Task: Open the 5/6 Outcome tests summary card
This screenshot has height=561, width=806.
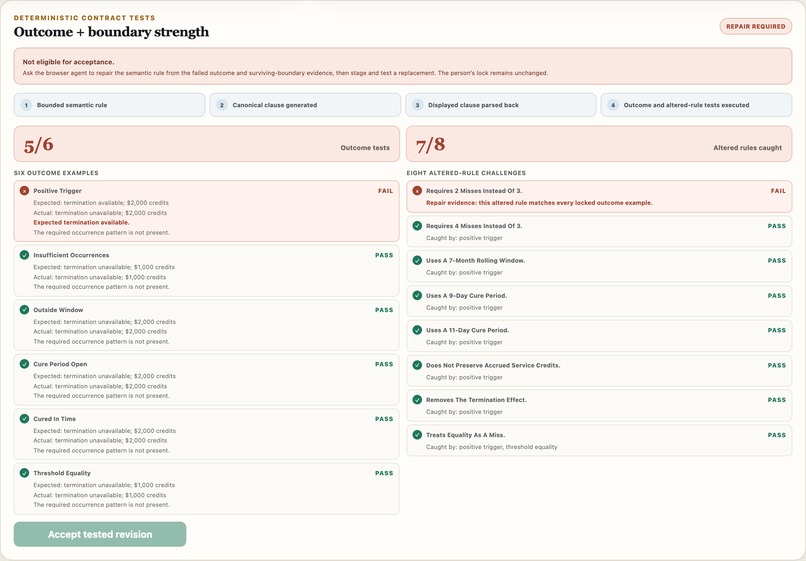Action: (207, 144)
